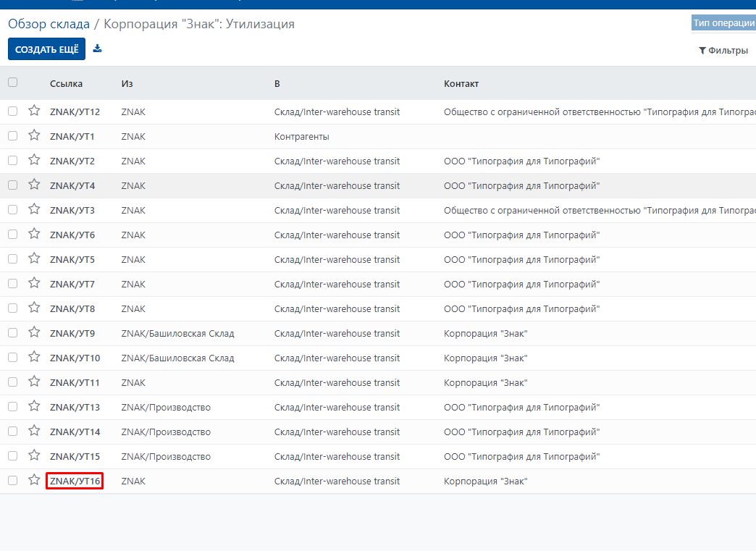The width and height of the screenshot is (756, 551).
Task: Open record ZNAK/УТ4
Action: tap(72, 185)
